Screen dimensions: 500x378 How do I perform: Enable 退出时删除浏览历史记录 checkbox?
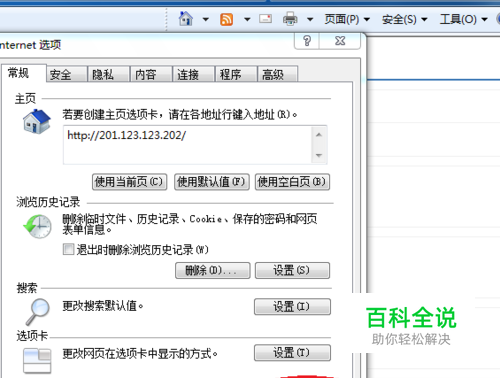68,249
